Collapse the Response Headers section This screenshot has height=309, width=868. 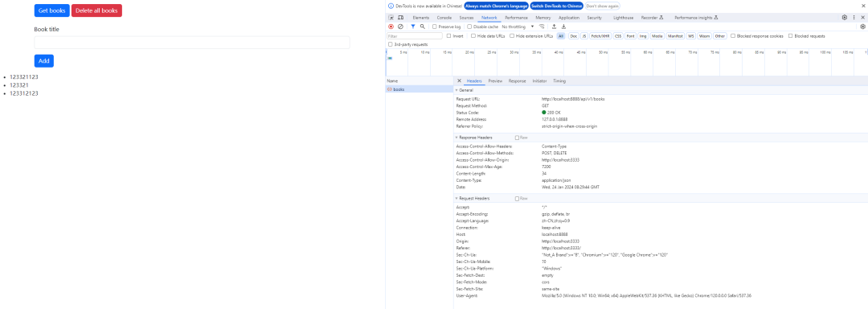[474, 138]
